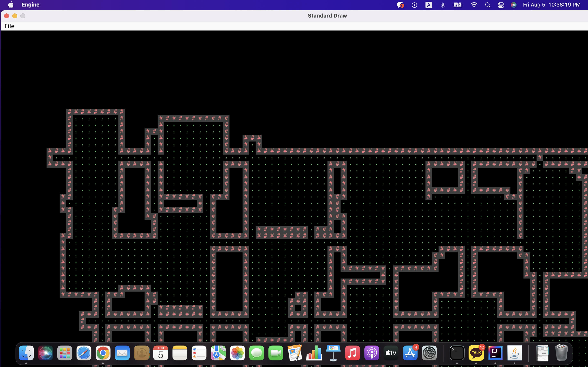This screenshot has width=588, height=367.
Task: Open System Preferences gear icon
Action: 429,353
